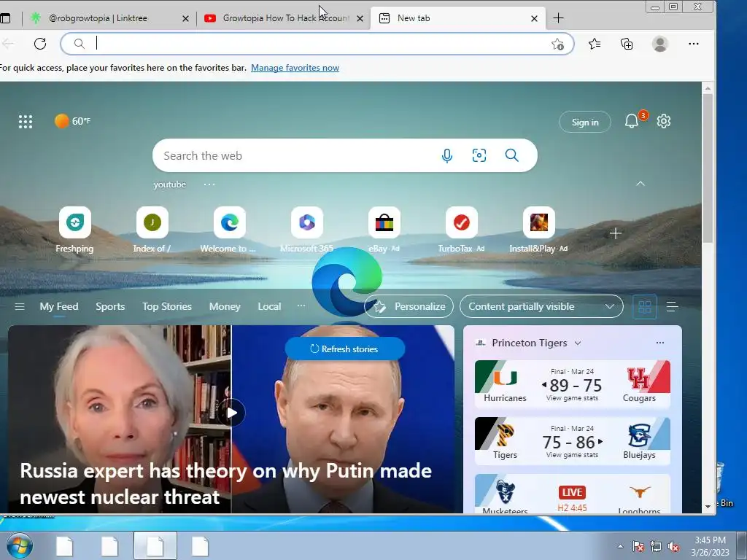747x560 pixels.
Task: Refresh the page with the reload icon
Action: [x=40, y=44]
